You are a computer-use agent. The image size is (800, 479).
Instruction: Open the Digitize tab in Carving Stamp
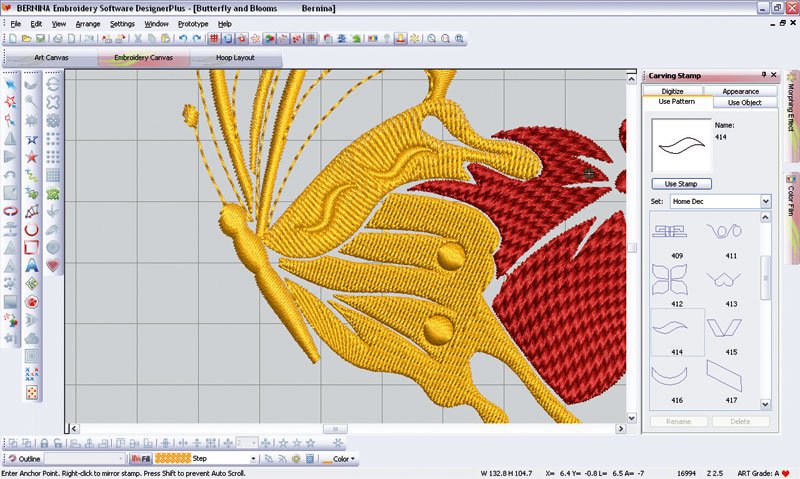672,91
